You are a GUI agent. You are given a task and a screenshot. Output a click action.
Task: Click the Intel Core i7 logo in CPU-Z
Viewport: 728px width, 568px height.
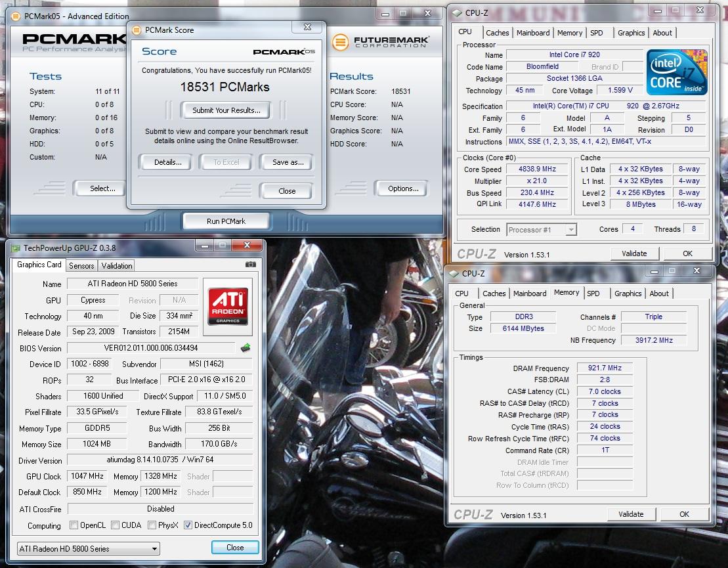click(x=676, y=72)
